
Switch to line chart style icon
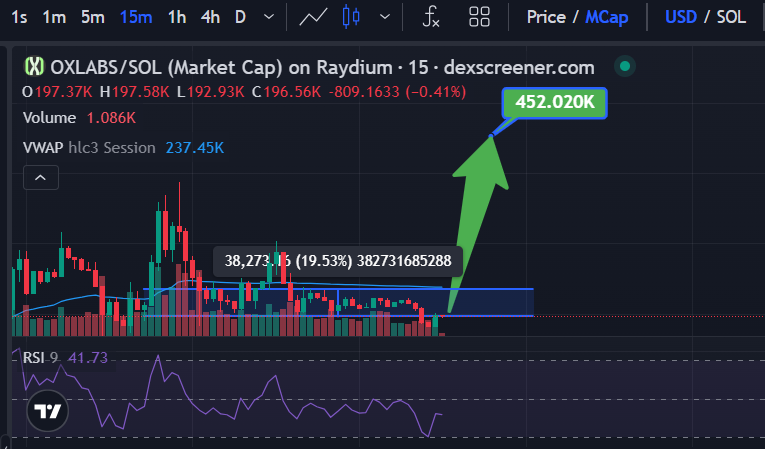[x=313, y=18]
